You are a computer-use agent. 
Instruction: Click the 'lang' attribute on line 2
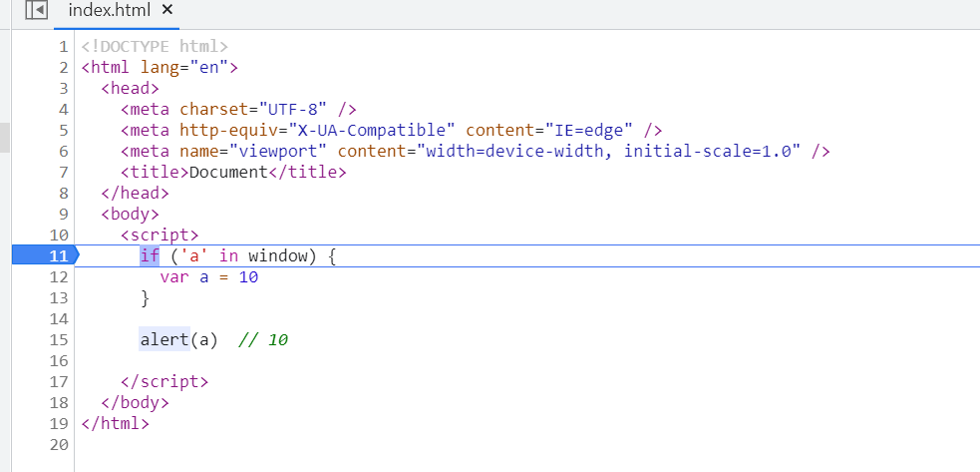(x=160, y=68)
